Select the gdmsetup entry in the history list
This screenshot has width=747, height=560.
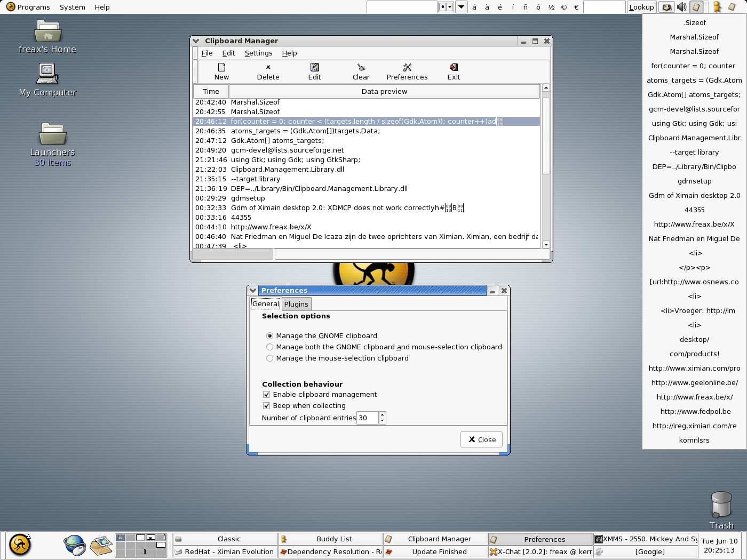249,198
